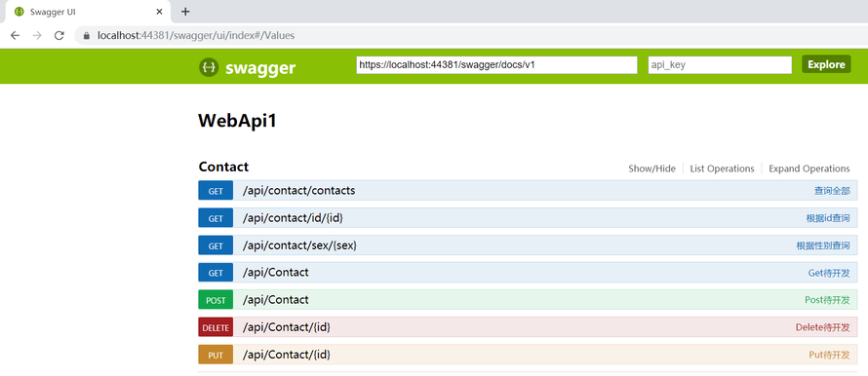The image size is (868, 376).
Task: Click the Delete待开发 description
Action: pos(822,328)
